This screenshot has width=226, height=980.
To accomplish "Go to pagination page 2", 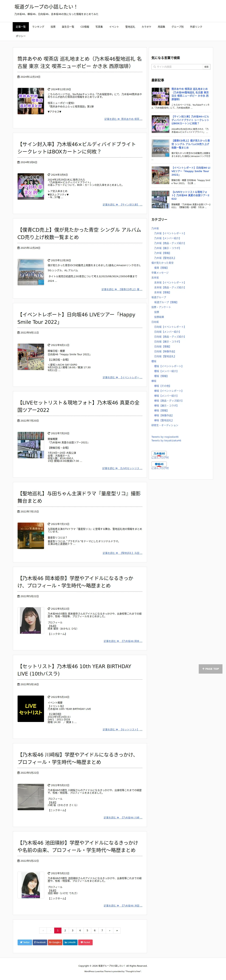I will point(65,931).
